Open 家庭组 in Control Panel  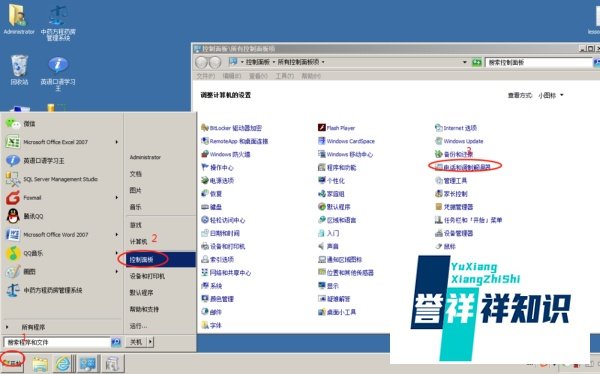(331, 194)
